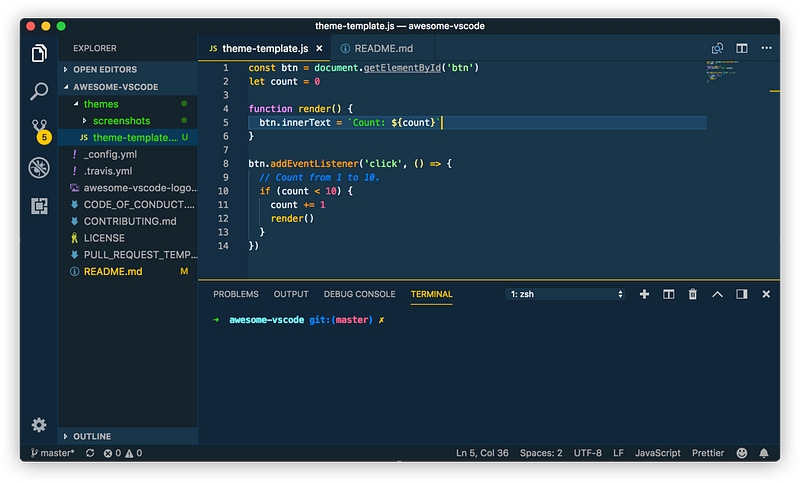Screen dimensions: 800x483
Task: Open the Explorer view in activity bar
Action: [39, 54]
